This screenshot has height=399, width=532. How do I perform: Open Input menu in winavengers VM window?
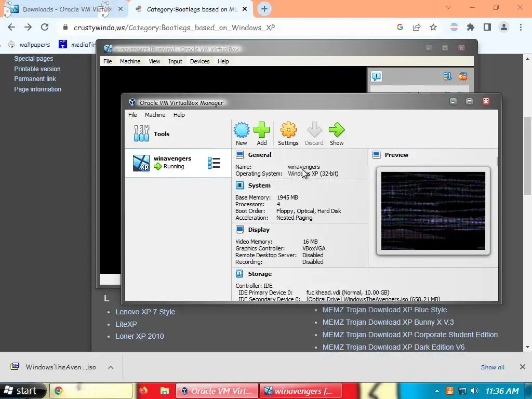(175, 61)
